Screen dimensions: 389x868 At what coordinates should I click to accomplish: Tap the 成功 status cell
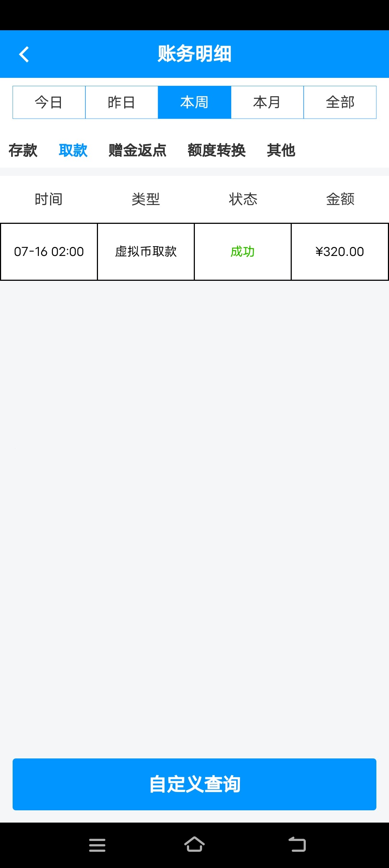pyautogui.click(x=243, y=252)
